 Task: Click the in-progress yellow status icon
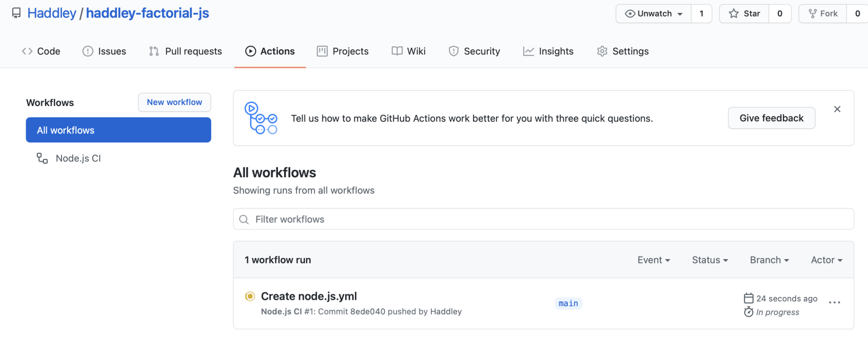(250, 296)
